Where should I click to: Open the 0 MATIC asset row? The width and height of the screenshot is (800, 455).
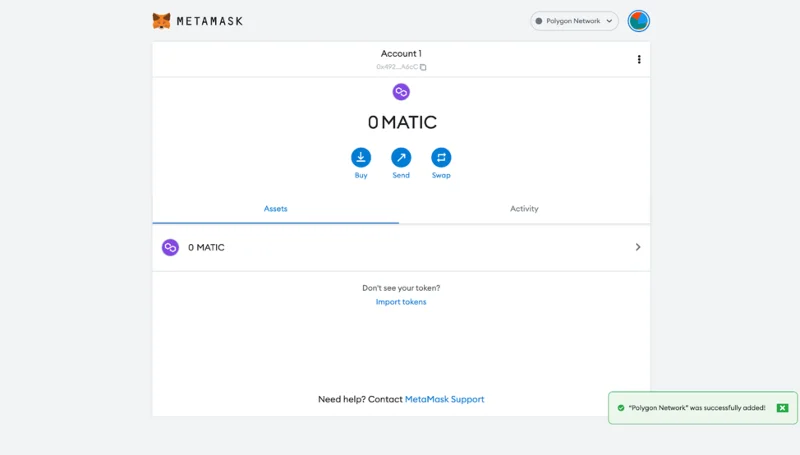click(401, 247)
